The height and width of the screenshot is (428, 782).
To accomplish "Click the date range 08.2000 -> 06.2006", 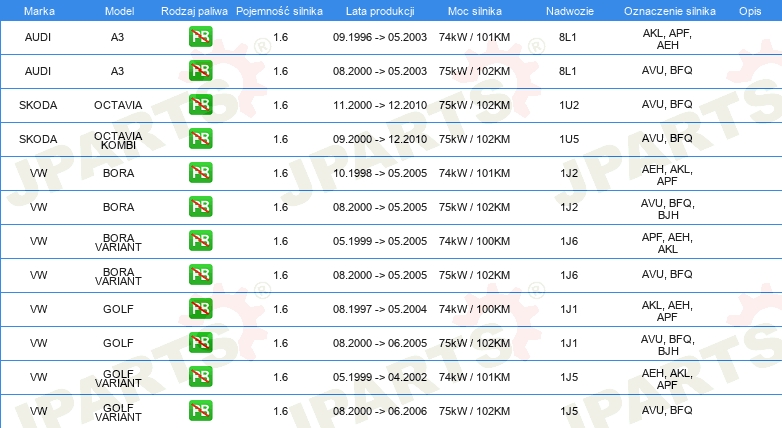I will (x=380, y=411).
